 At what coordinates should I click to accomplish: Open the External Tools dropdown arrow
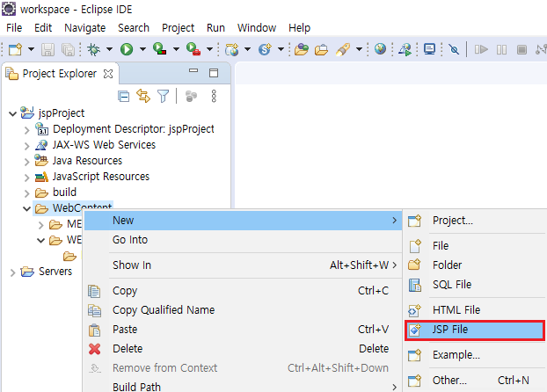(x=209, y=49)
